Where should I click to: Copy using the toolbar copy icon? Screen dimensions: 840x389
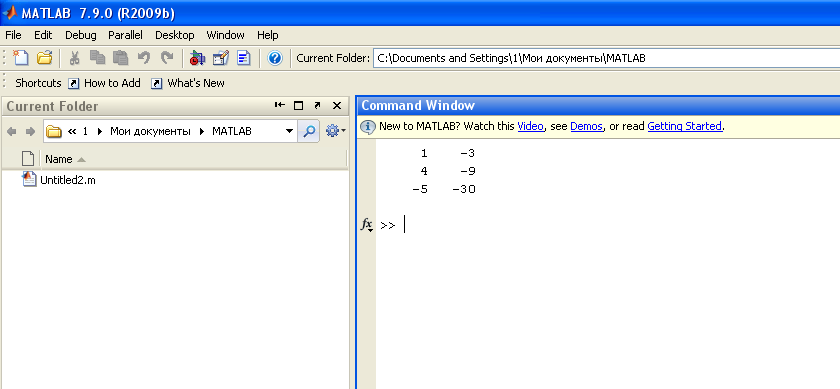(98, 58)
